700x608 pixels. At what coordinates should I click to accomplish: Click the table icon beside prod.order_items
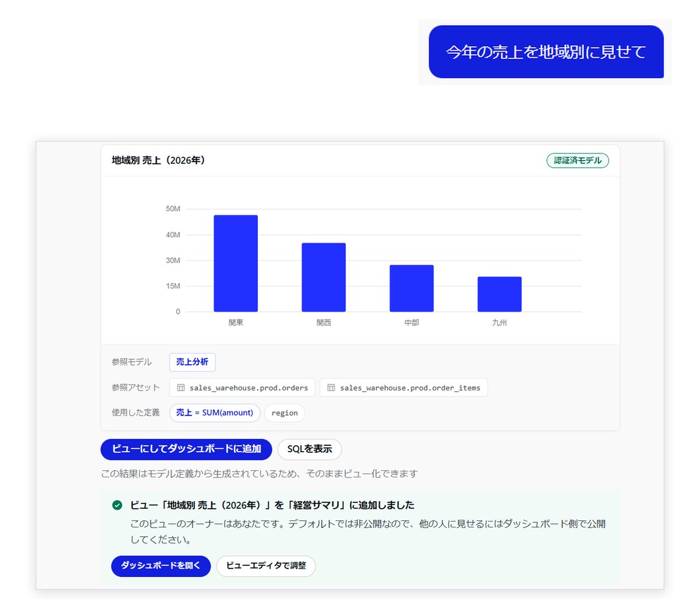point(331,387)
